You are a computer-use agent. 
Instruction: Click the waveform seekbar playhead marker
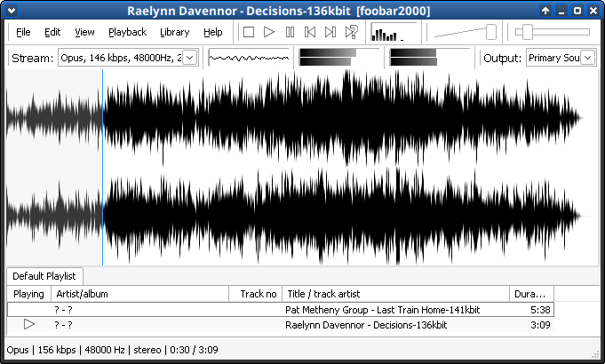pos(103,168)
